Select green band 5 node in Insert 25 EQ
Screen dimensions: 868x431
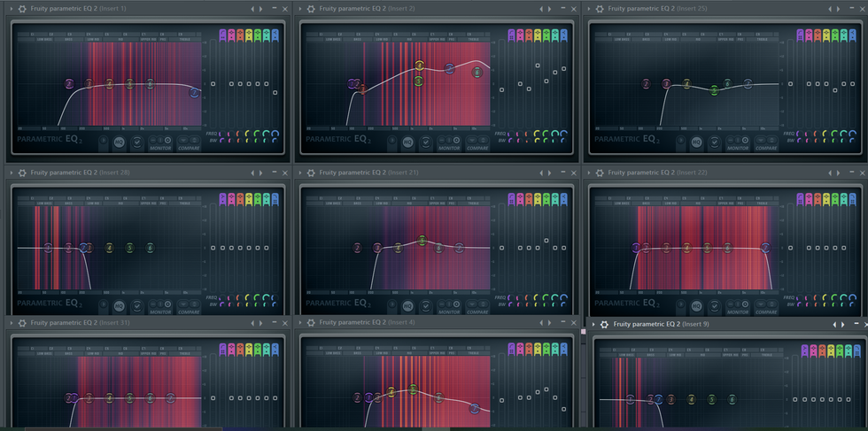coord(714,90)
